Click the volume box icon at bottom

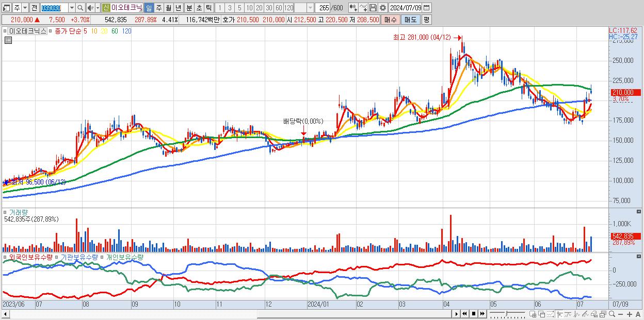(594, 314)
